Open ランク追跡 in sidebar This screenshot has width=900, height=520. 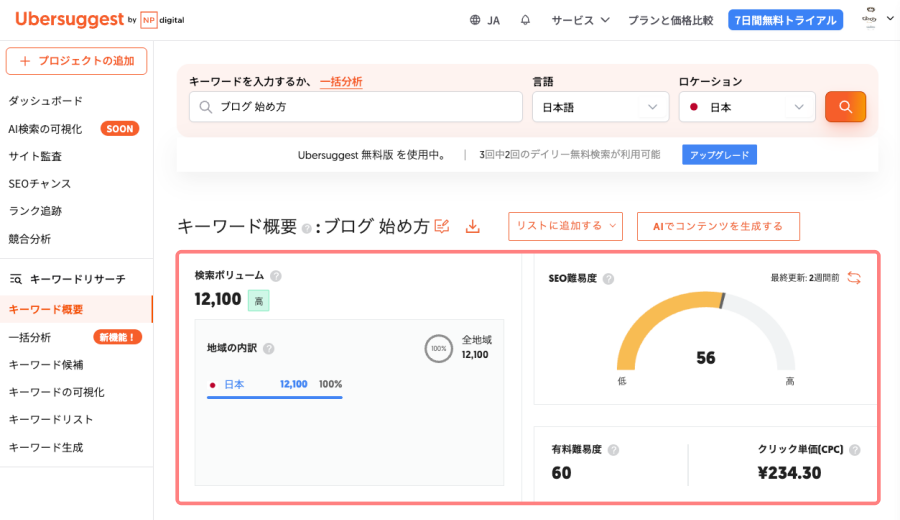(35, 211)
